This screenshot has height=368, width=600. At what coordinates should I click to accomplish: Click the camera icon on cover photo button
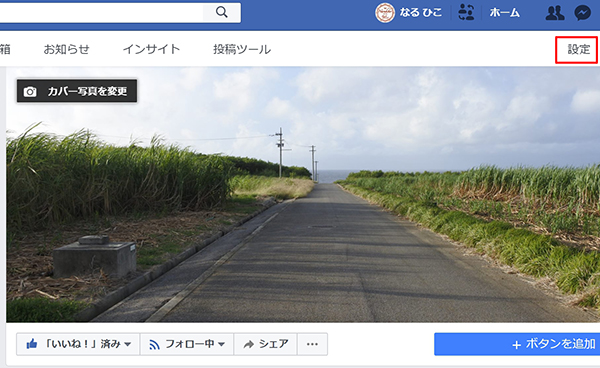[x=30, y=91]
